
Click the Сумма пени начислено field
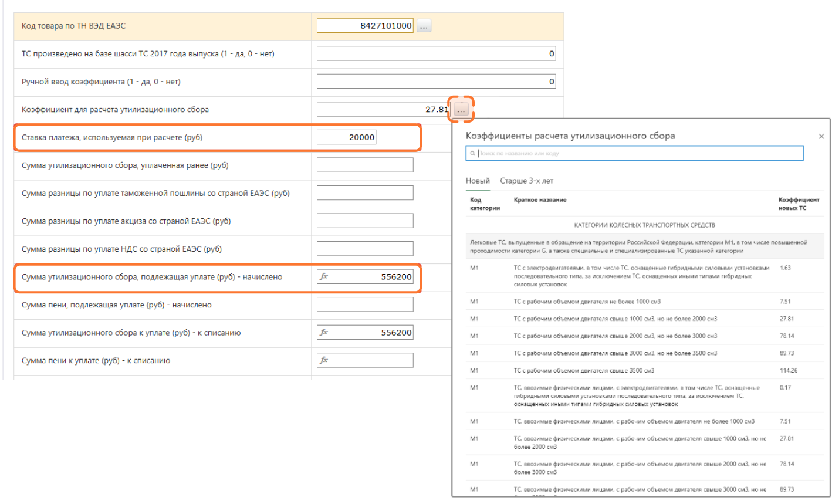[365, 305]
